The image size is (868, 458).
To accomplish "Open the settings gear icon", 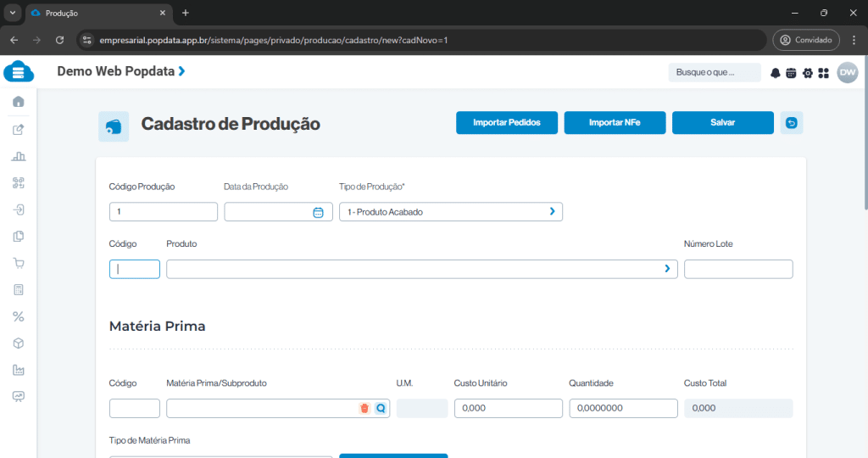I will (808, 73).
